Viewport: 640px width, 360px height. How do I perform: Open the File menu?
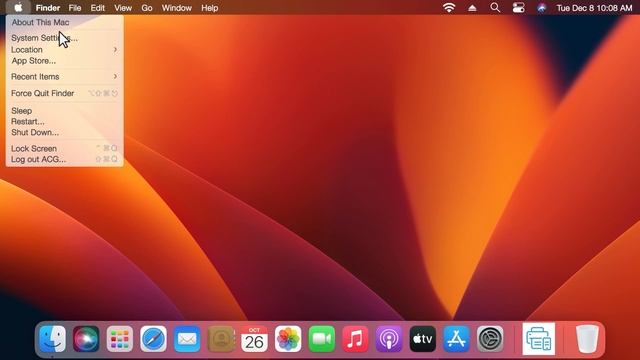[75, 8]
